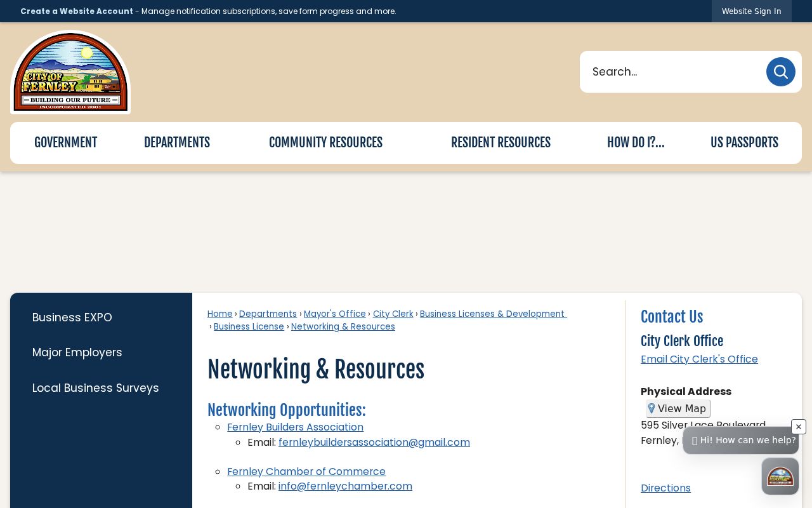Click the search magnifier button

coord(781,72)
